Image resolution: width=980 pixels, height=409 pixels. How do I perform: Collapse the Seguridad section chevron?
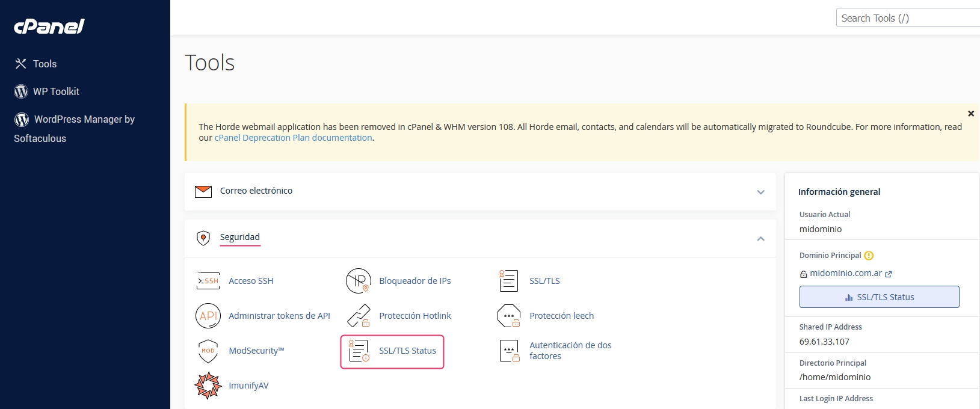760,239
